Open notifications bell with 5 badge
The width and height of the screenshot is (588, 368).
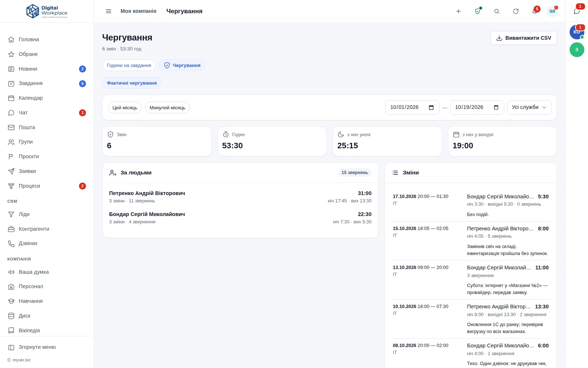pos(535,11)
